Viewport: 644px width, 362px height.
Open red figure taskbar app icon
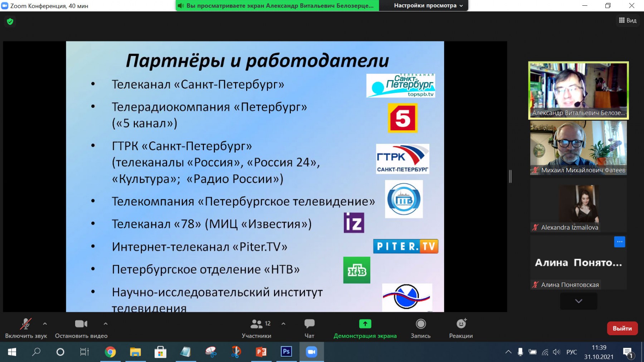tap(236, 352)
